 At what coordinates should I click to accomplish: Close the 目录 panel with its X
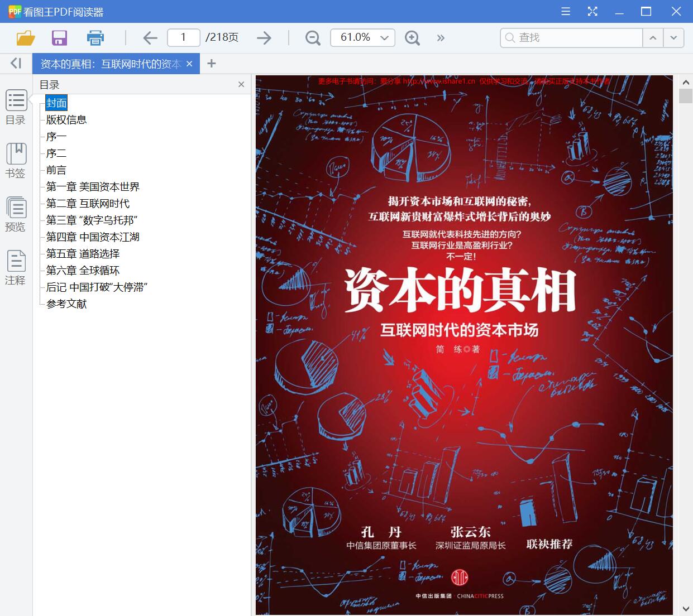point(241,84)
